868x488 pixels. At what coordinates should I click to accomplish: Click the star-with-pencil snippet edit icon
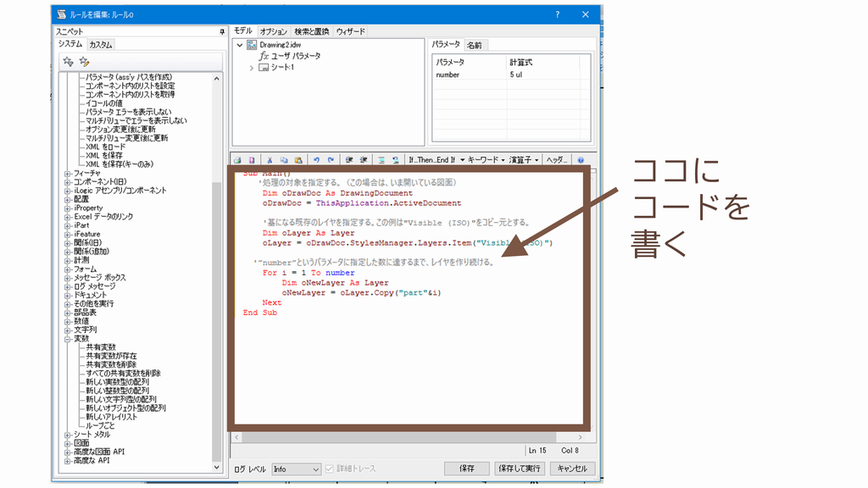tap(84, 61)
